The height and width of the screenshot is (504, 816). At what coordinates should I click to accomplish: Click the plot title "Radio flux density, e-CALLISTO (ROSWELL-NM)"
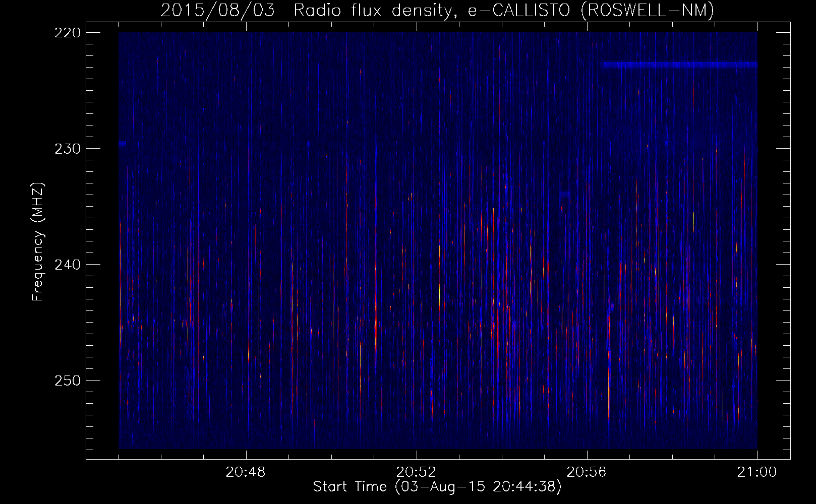tap(504, 11)
